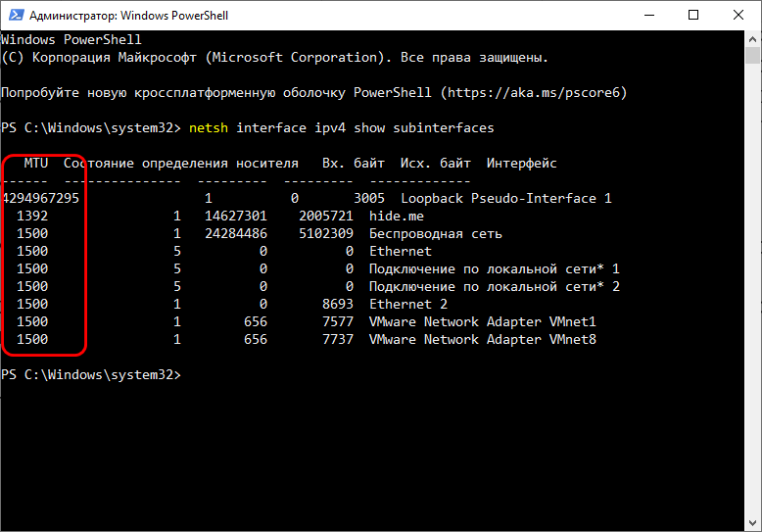Maximize the PowerShell window
Image resolution: width=762 pixels, height=532 pixels.
[x=692, y=16]
